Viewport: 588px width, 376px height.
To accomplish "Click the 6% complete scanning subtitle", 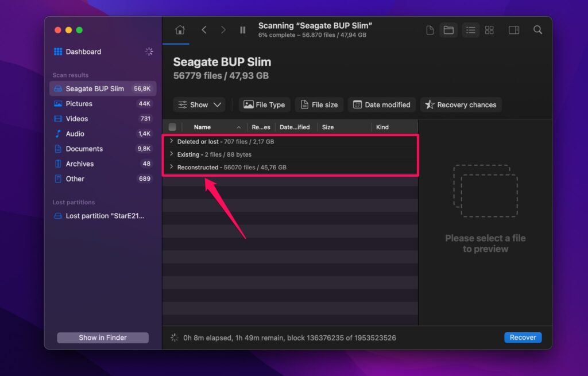I will pos(312,35).
